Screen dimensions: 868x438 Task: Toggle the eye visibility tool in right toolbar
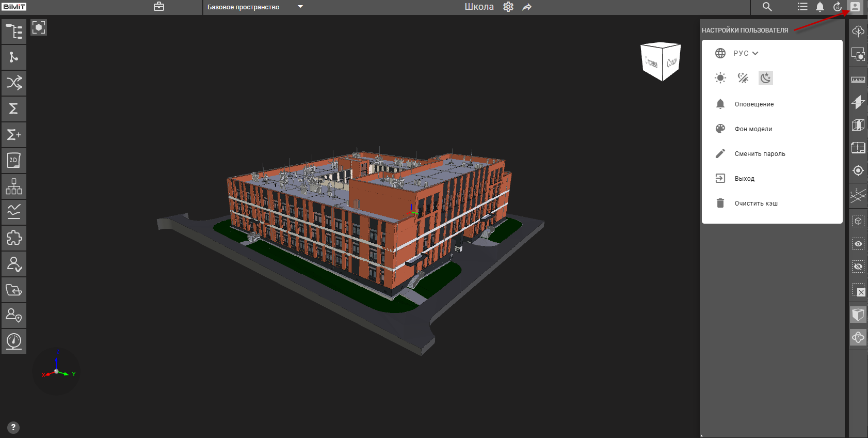pos(858,244)
